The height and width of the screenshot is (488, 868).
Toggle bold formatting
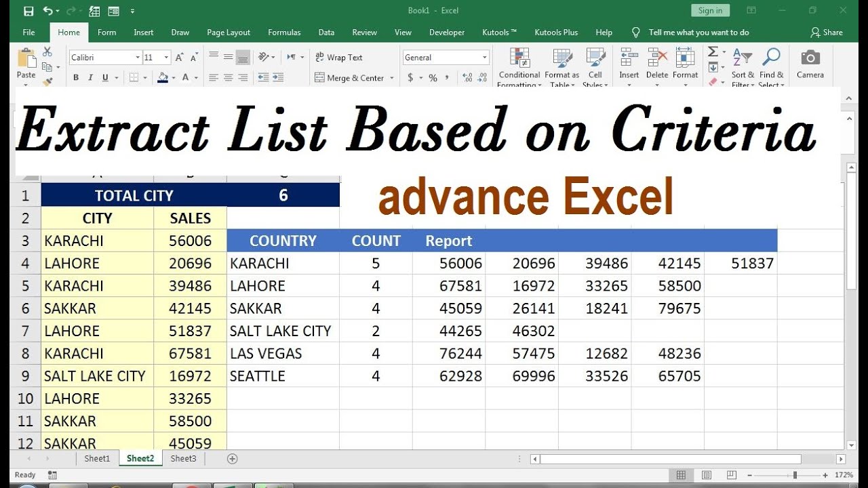(76, 78)
